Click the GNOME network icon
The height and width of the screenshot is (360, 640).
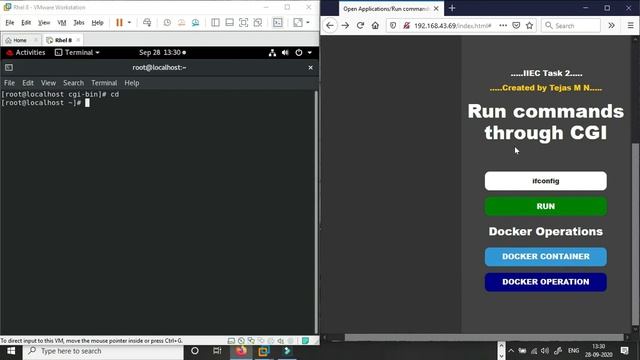(x=272, y=52)
